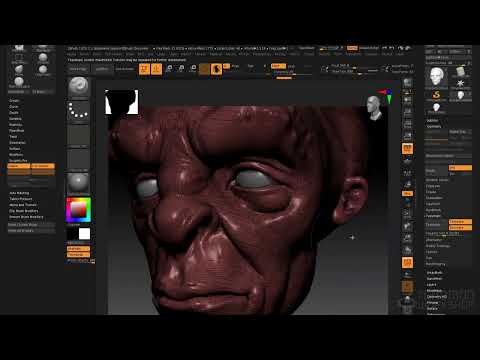The image size is (480, 360).
Task: Toggle the orange Mrgb button
Action: coord(226,66)
